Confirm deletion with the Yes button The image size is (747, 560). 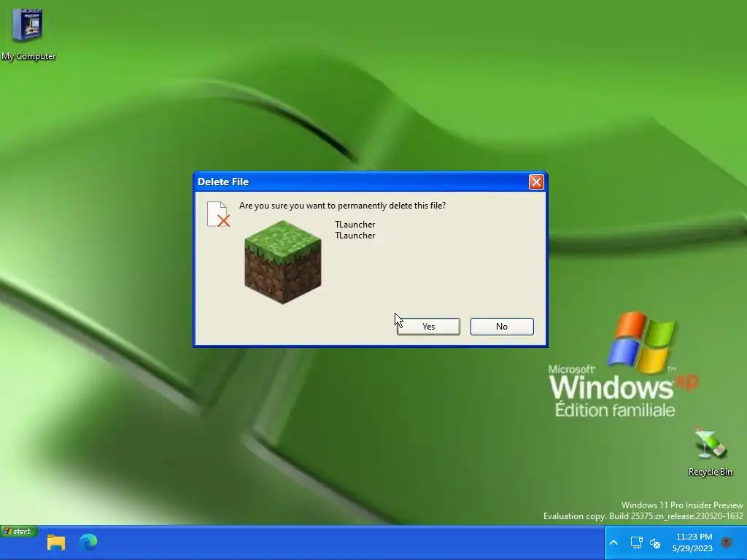pyautogui.click(x=428, y=327)
